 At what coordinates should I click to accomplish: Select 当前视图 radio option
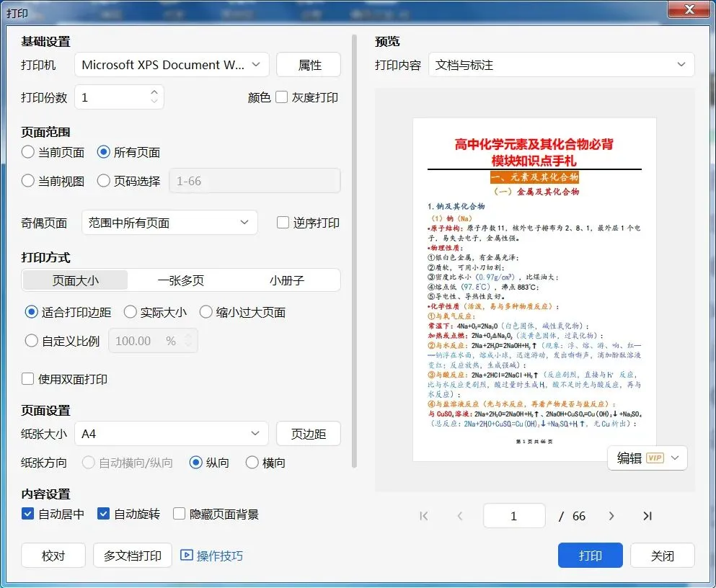point(28,181)
